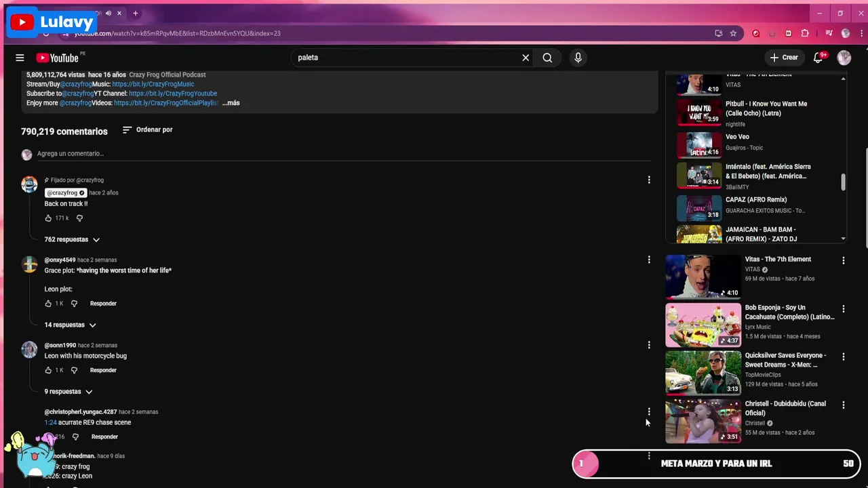
Task: Like the comment by @sonn1990
Action: 48,370
